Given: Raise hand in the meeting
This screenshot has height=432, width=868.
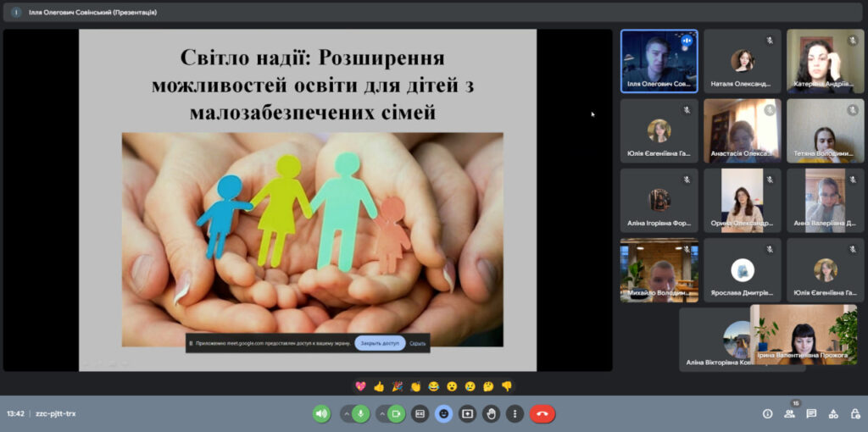Looking at the screenshot, I should click(x=491, y=414).
